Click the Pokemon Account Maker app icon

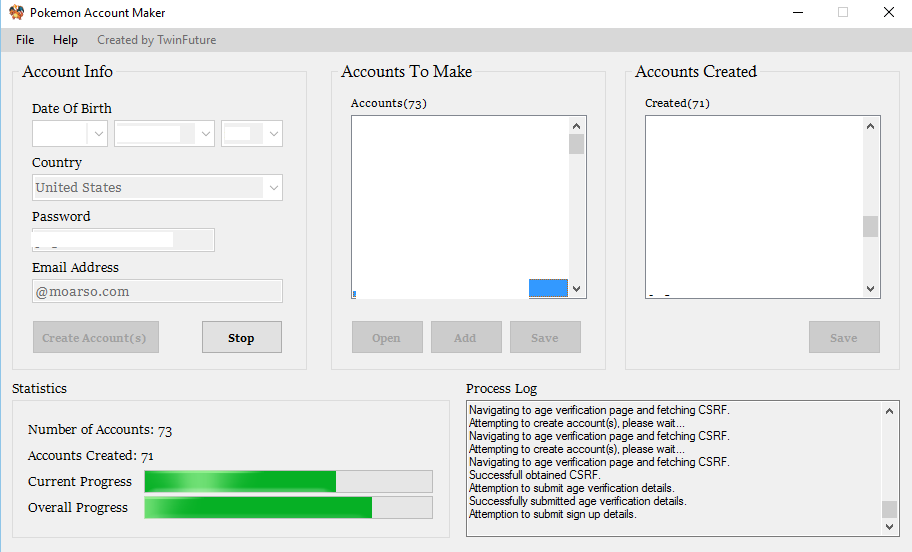click(16, 13)
